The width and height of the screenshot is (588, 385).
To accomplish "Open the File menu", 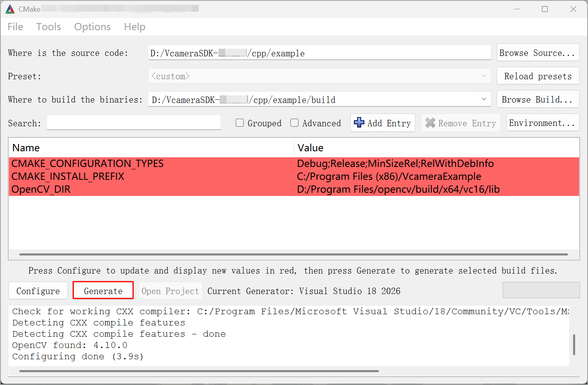I will (15, 27).
